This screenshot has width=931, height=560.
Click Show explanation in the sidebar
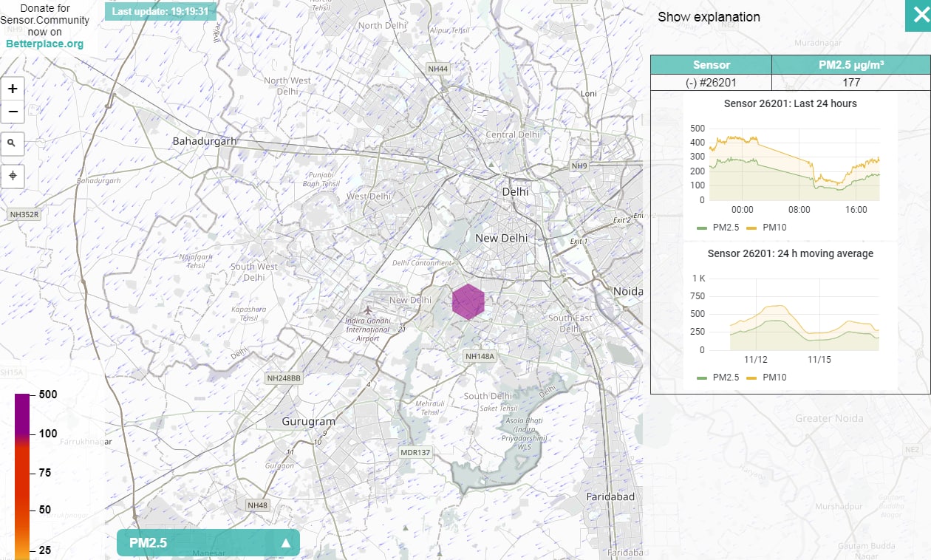(x=709, y=17)
